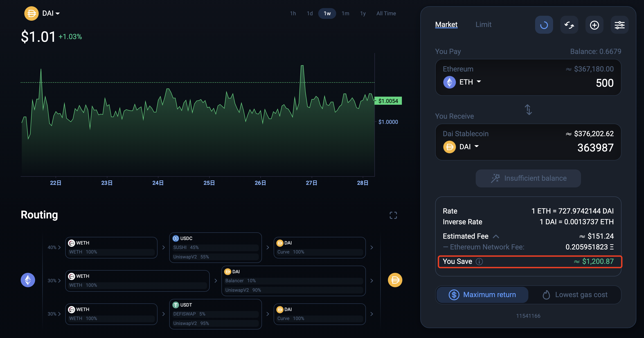Click the WETH icon in the 40% route
Viewport: 644px width, 338px height.
[x=72, y=243]
